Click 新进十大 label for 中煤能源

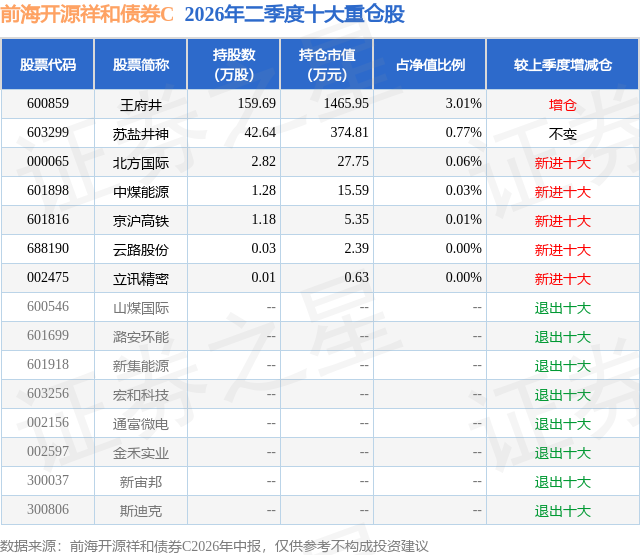[562, 192]
